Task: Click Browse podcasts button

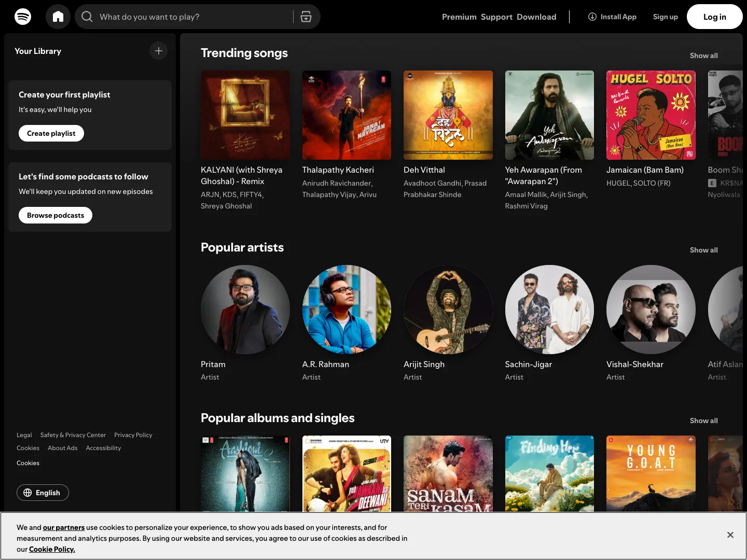Action: coord(56,215)
